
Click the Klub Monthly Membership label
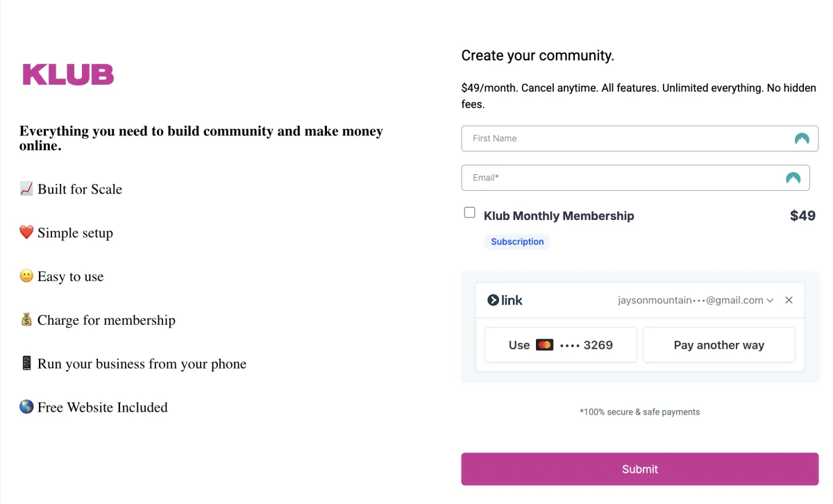pos(559,216)
